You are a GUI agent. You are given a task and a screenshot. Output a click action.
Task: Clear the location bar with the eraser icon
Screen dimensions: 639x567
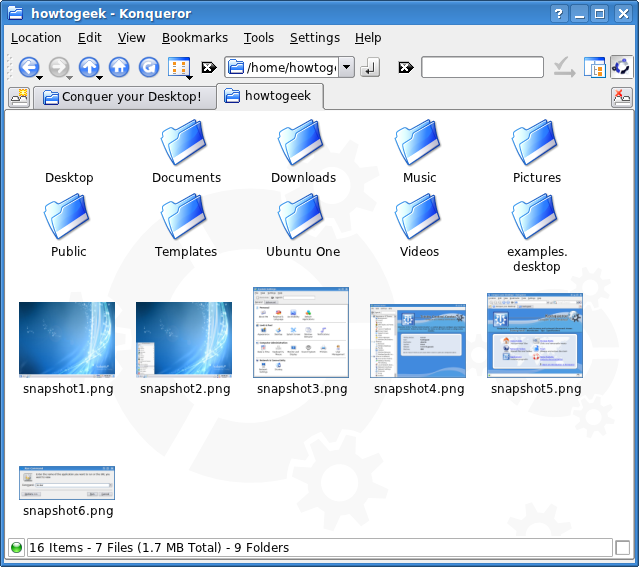pos(209,67)
